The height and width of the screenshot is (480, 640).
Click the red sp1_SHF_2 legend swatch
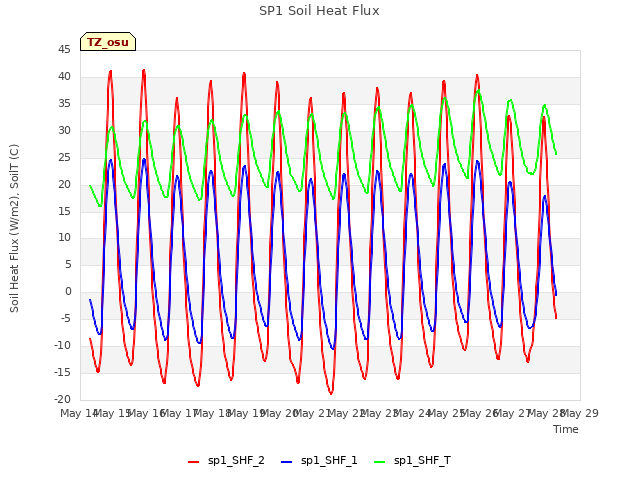click(x=193, y=462)
